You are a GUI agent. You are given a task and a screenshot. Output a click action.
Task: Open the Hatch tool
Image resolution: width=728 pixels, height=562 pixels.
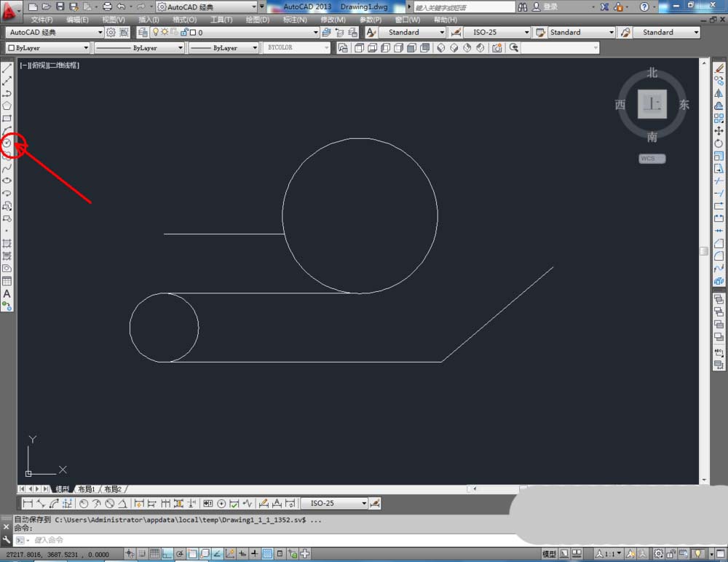[x=7, y=243]
